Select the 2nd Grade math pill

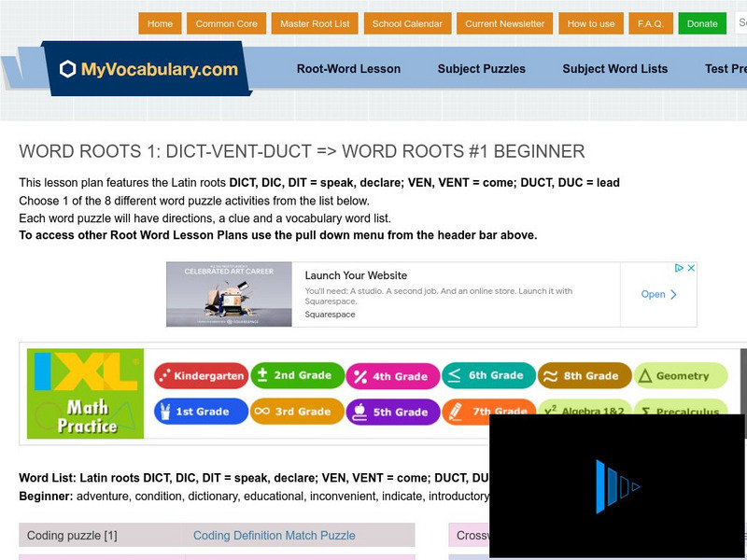(297, 376)
